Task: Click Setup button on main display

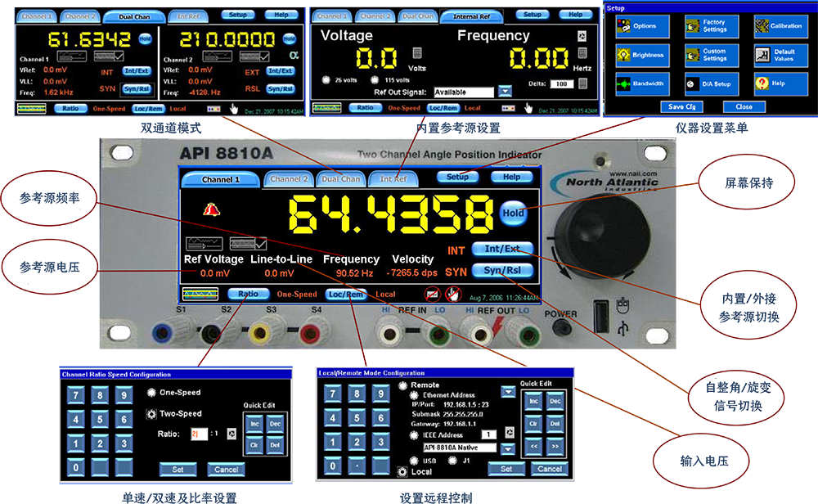Action: [x=457, y=177]
